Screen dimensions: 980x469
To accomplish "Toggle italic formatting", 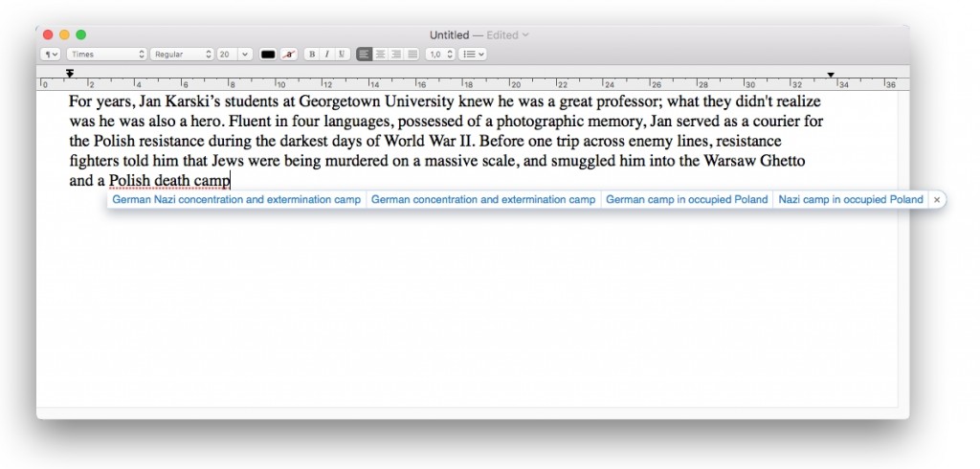I will click(x=326, y=55).
